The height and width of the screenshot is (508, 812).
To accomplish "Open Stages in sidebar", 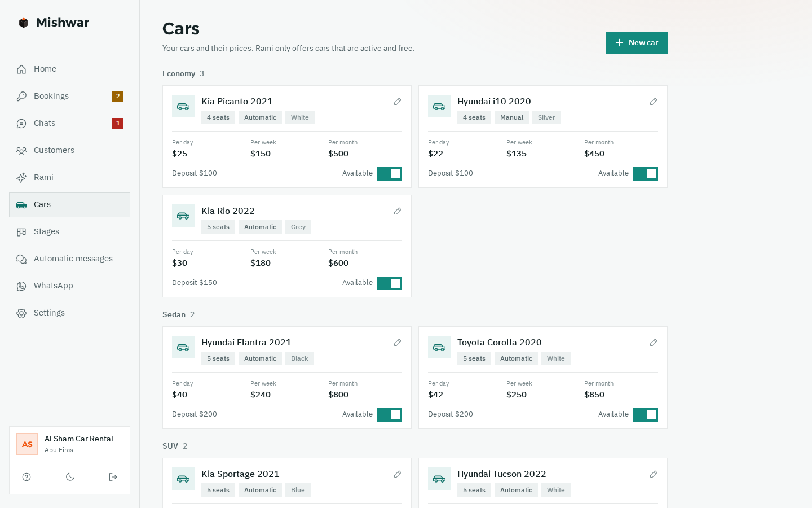I will tap(69, 232).
